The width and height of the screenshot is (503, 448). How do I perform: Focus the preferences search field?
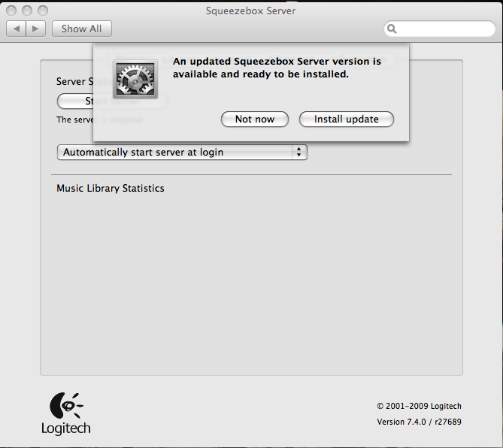point(445,29)
